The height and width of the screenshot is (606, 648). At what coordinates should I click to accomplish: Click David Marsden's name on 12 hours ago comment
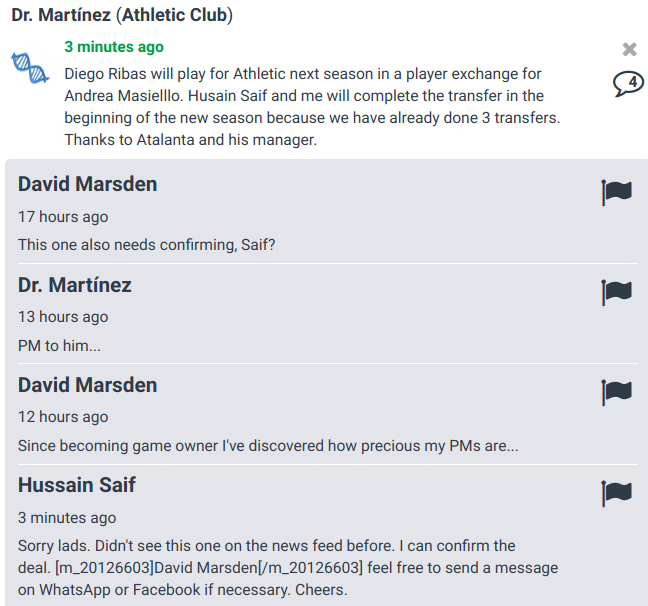pyautogui.click(x=87, y=385)
